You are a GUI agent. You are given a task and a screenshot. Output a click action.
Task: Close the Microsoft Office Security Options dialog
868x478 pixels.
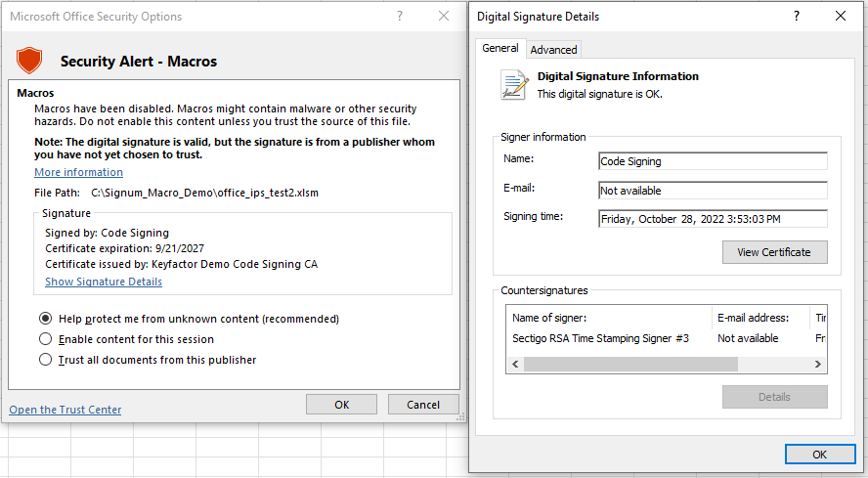click(x=444, y=16)
